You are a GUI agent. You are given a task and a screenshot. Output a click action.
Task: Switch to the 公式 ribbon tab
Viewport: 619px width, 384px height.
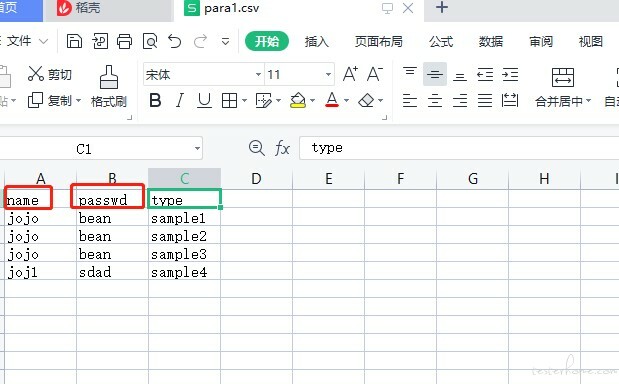click(441, 41)
